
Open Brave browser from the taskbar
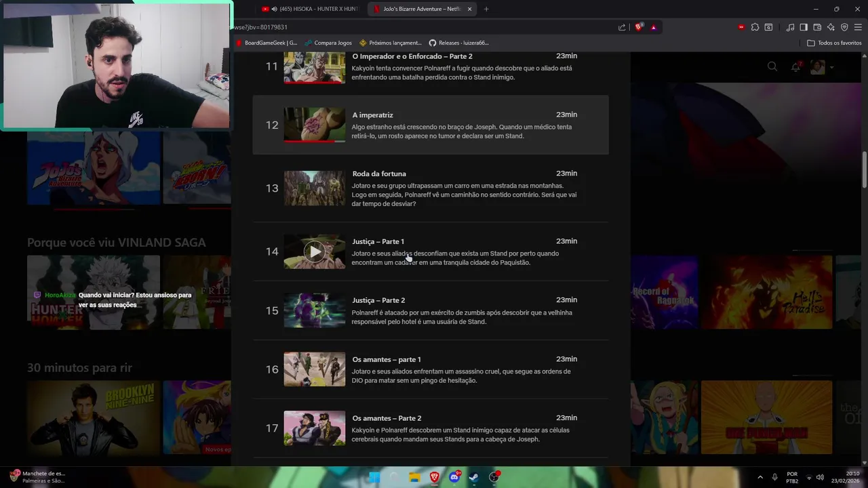(435, 477)
